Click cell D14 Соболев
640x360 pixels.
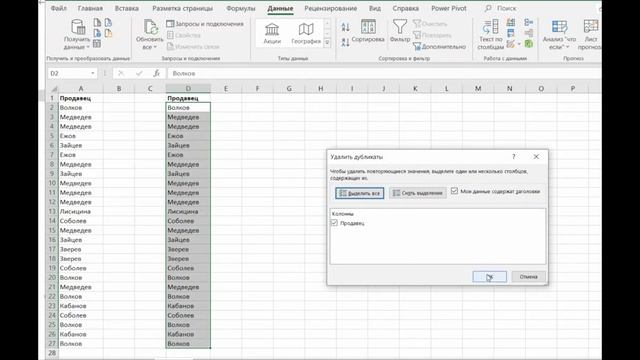point(188,221)
